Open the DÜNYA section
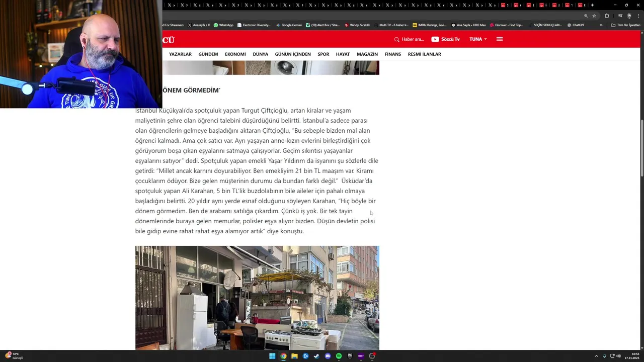644x362 pixels. pos(260,54)
